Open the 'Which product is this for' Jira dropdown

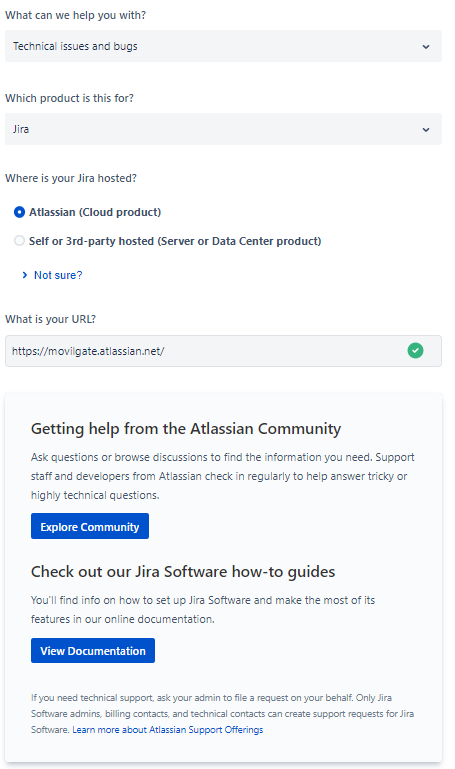pos(223,129)
